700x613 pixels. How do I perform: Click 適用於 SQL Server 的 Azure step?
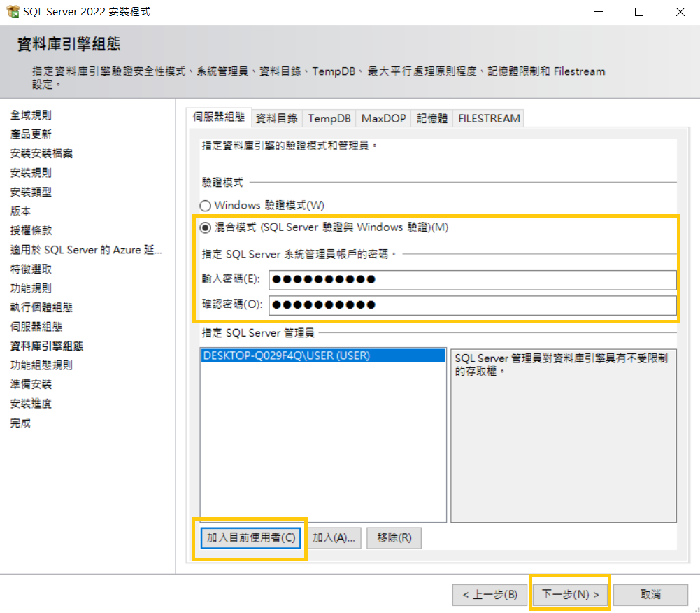[86, 250]
